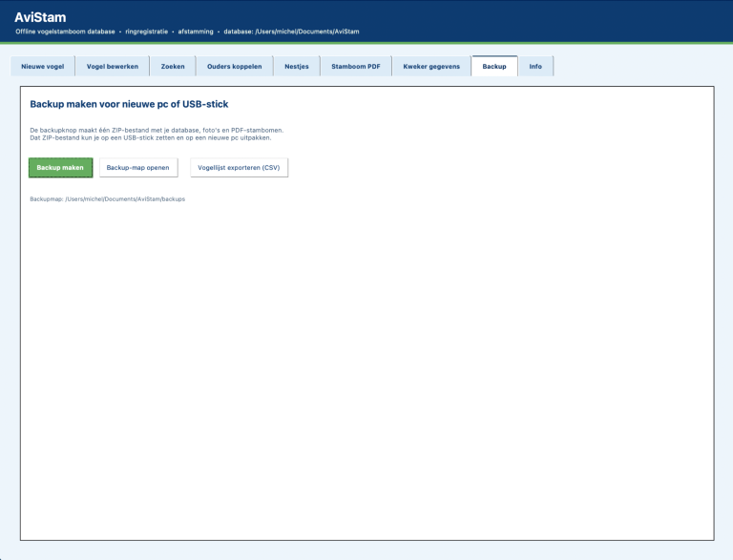The width and height of the screenshot is (733, 560).
Task: Click the description line about the ZIP-bestand backupknop
Action: coord(157,131)
